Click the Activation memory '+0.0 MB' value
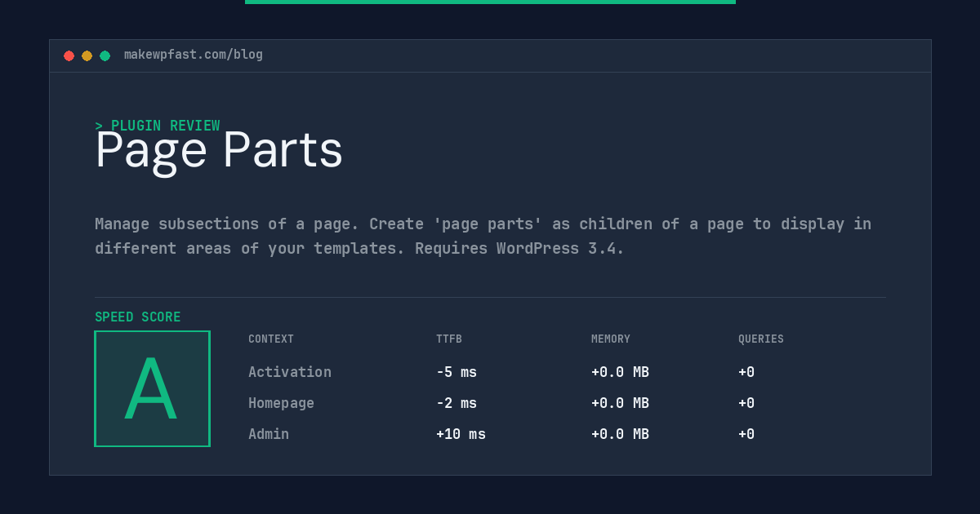 [620, 372]
